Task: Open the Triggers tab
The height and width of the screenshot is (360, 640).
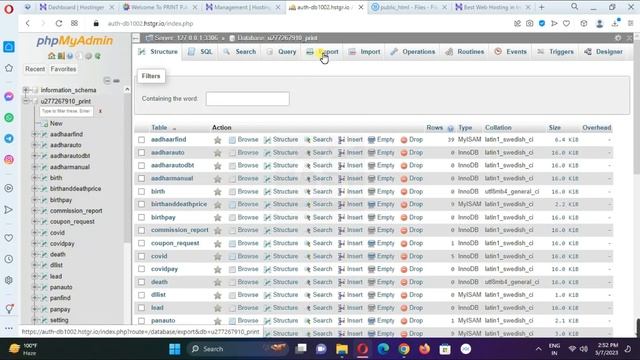Action: click(x=556, y=52)
